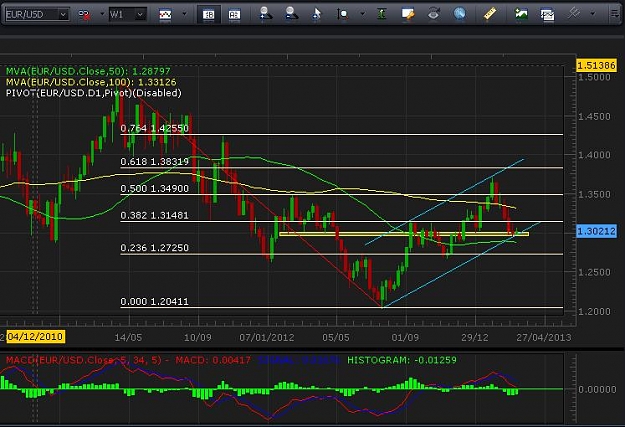Click the vertical zoom magnifier tool
This screenshot has height=427, width=625.
[342, 15]
